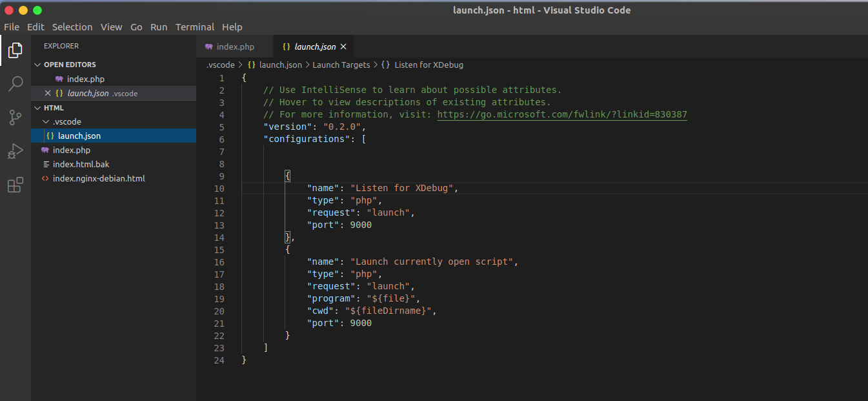
Task: Click the html file icon of index.nginx-debian.html
Action: click(x=45, y=178)
